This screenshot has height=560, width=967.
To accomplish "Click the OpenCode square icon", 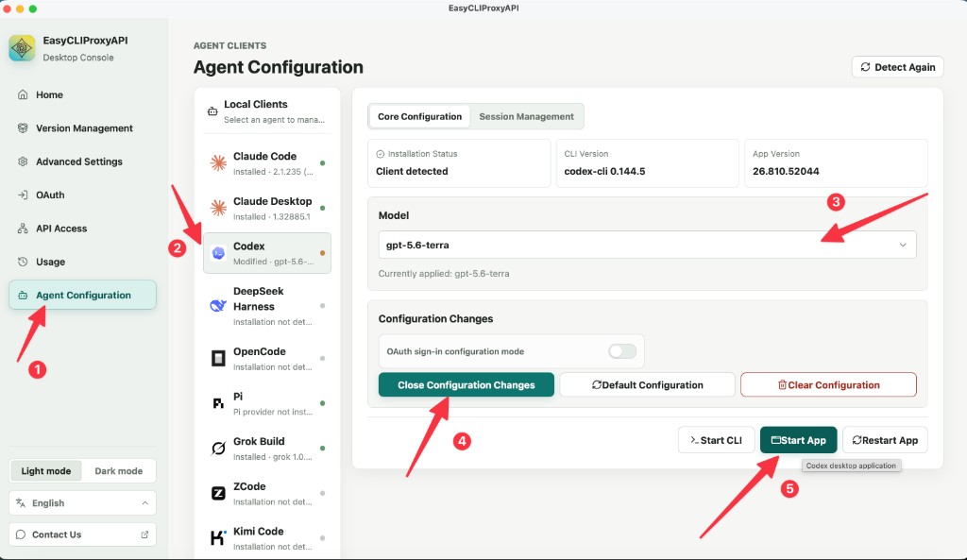I will coord(218,358).
